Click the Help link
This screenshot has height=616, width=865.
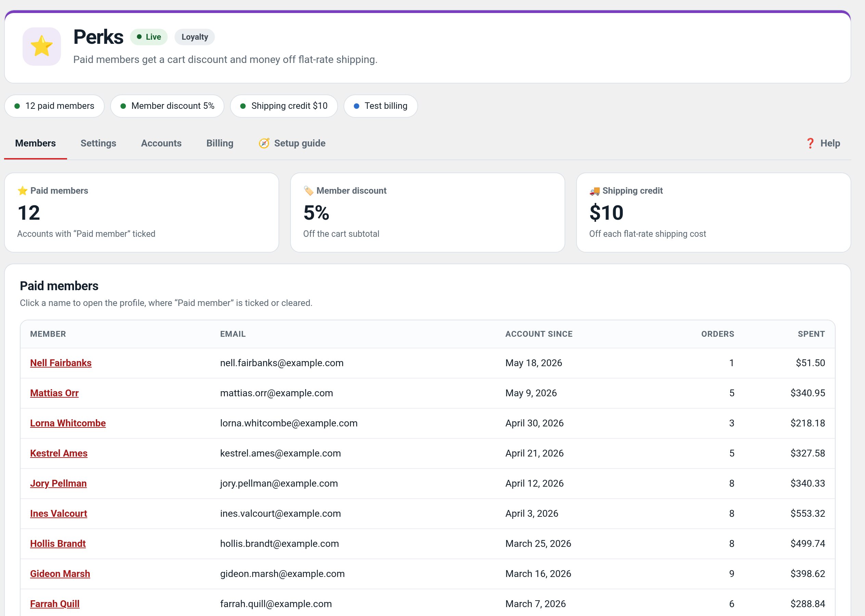click(823, 143)
